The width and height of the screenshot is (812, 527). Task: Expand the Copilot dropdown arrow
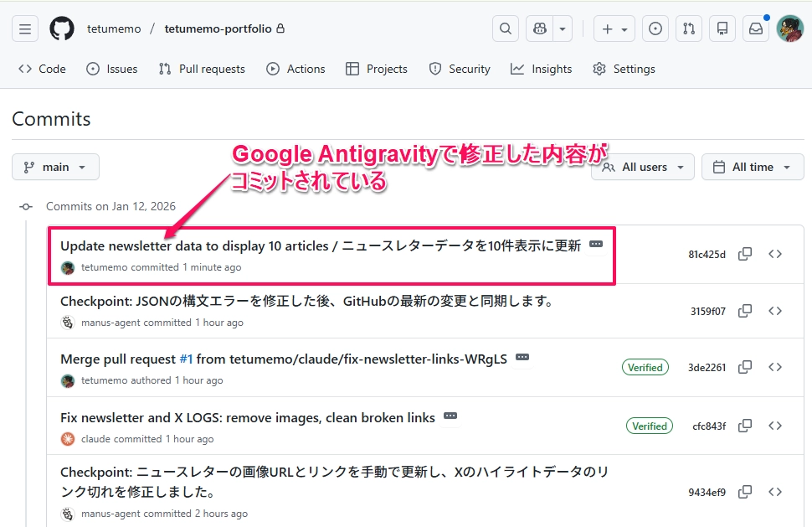563,28
